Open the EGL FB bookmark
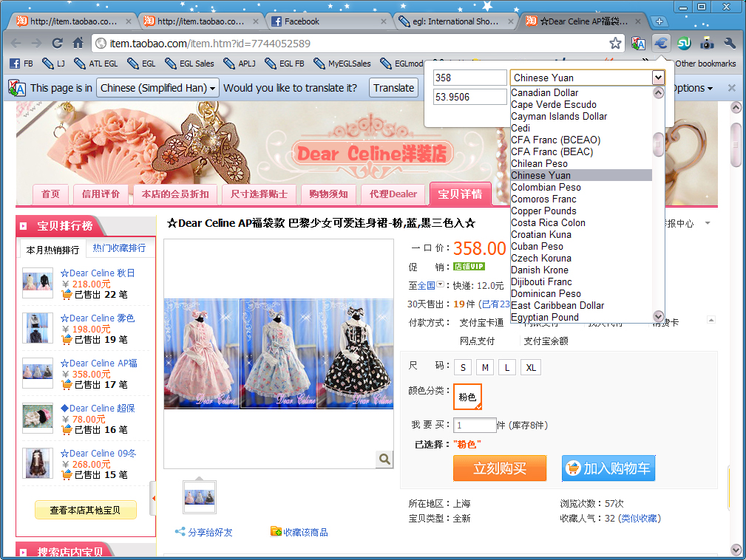This screenshot has height=560, width=746. [x=285, y=64]
